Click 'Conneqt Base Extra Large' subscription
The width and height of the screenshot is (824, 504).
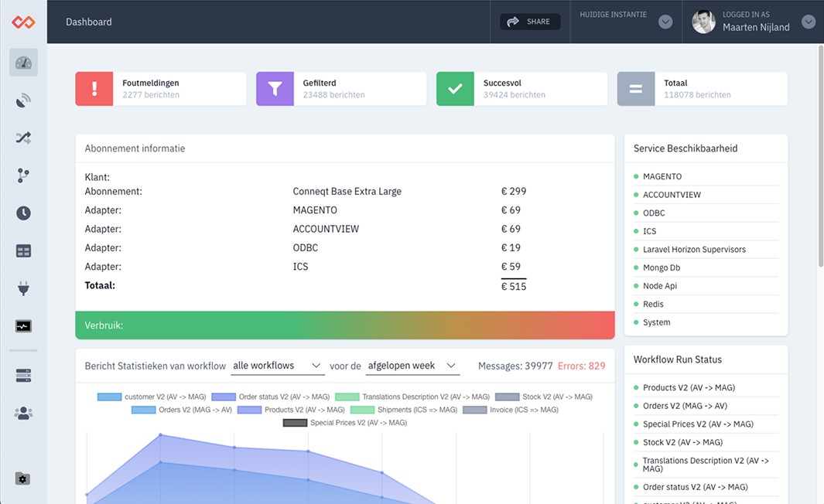click(x=347, y=191)
